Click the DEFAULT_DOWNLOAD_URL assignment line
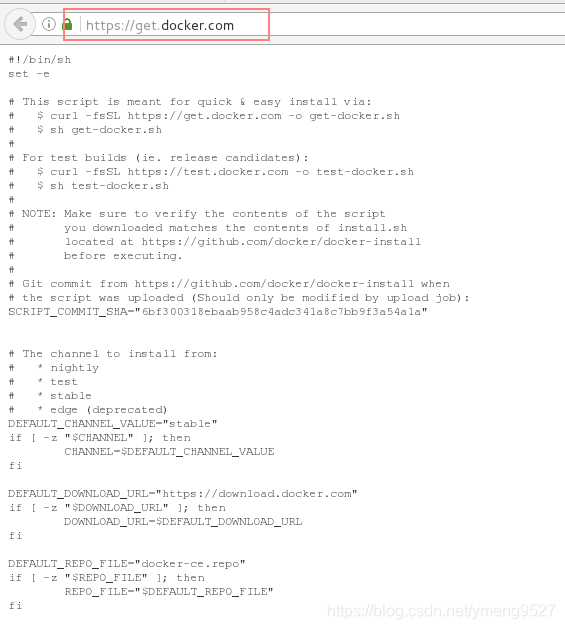Screen dimensions: 565x629 tap(183, 494)
